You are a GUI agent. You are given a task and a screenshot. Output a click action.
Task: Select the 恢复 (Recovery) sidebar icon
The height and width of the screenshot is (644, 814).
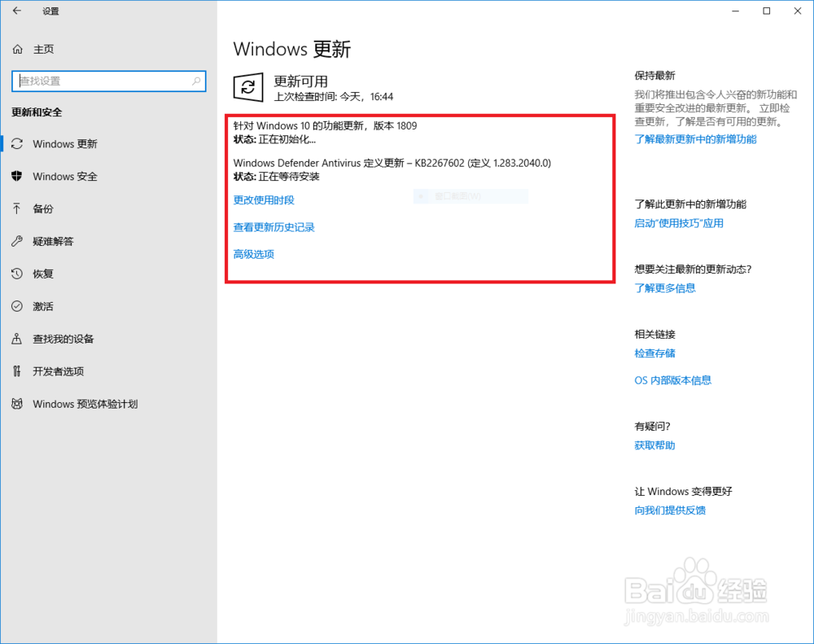click(17, 274)
